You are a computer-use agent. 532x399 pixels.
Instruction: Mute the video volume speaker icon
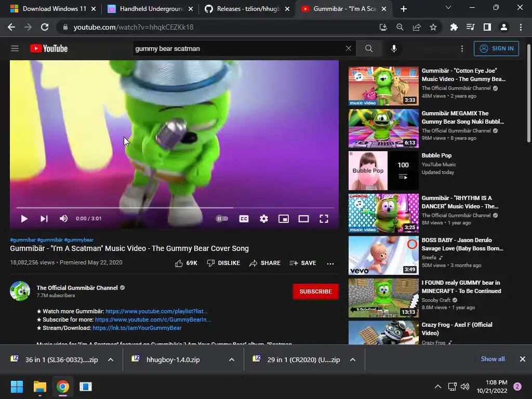[63, 219]
